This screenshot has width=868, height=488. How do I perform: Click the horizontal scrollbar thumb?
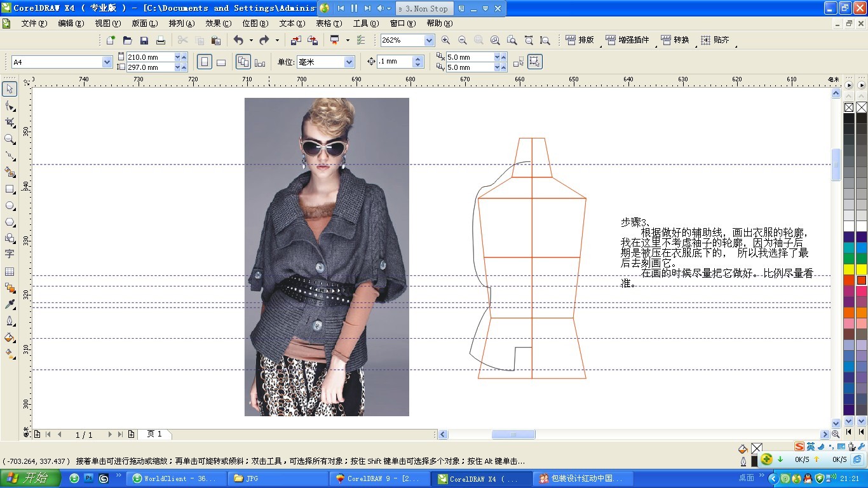(513, 435)
